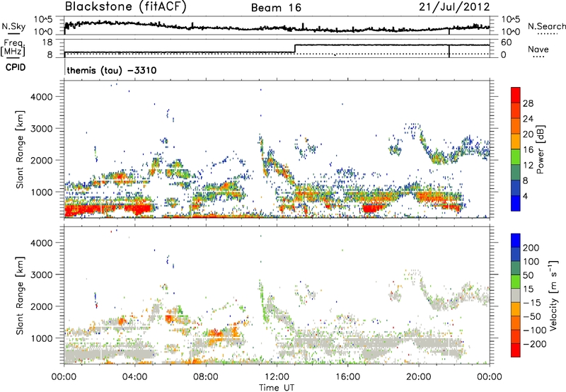Click the 'N.Sky' legend label
The width and height of the screenshot is (566, 392).
point(13,26)
